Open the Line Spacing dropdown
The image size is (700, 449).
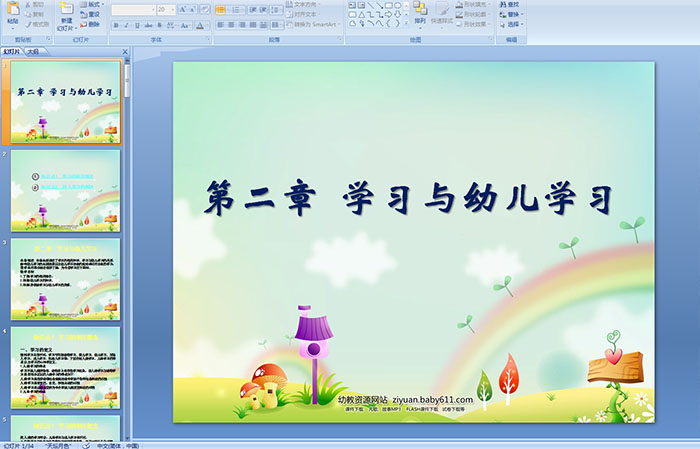[276, 9]
